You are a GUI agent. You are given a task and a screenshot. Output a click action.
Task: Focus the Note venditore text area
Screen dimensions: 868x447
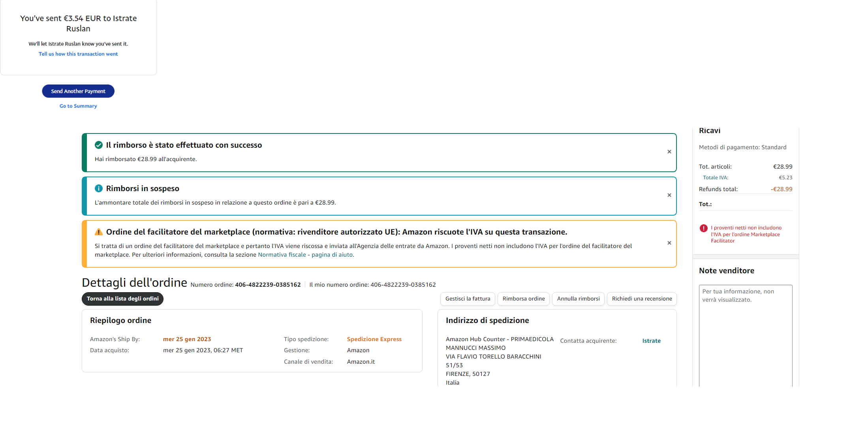click(745, 336)
